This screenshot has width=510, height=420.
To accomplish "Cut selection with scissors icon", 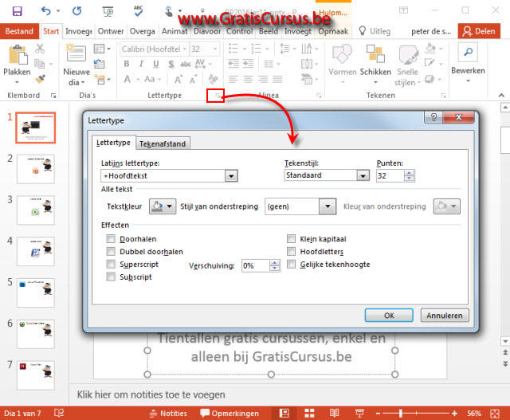I will [x=40, y=49].
